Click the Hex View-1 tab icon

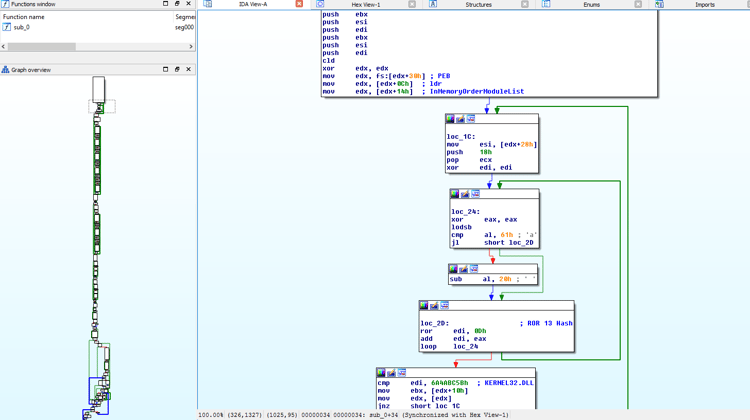[320, 4]
